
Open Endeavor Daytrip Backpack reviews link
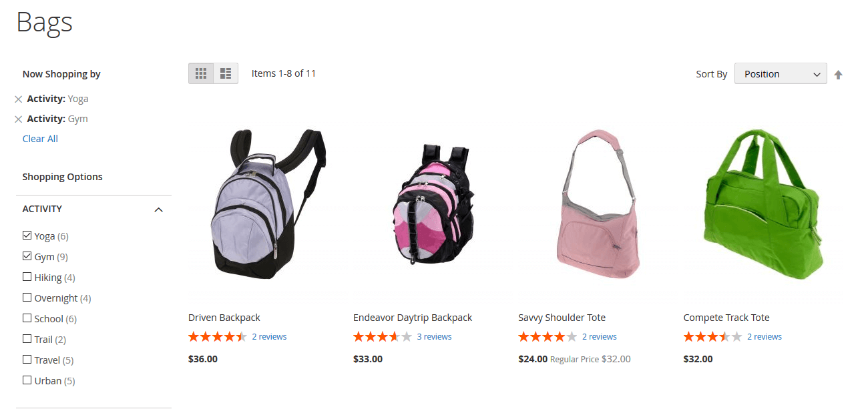pos(434,337)
